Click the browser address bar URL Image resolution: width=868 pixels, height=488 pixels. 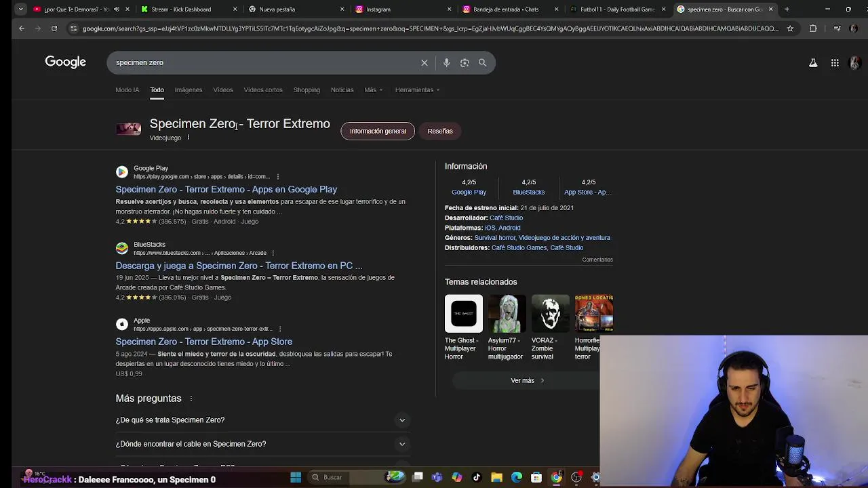[x=430, y=28]
